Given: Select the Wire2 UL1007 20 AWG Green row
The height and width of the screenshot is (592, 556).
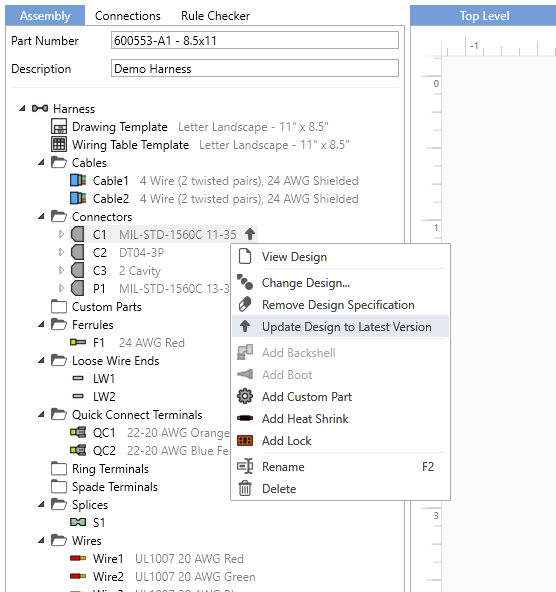Looking at the screenshot, I should click(x=163, y=577).
